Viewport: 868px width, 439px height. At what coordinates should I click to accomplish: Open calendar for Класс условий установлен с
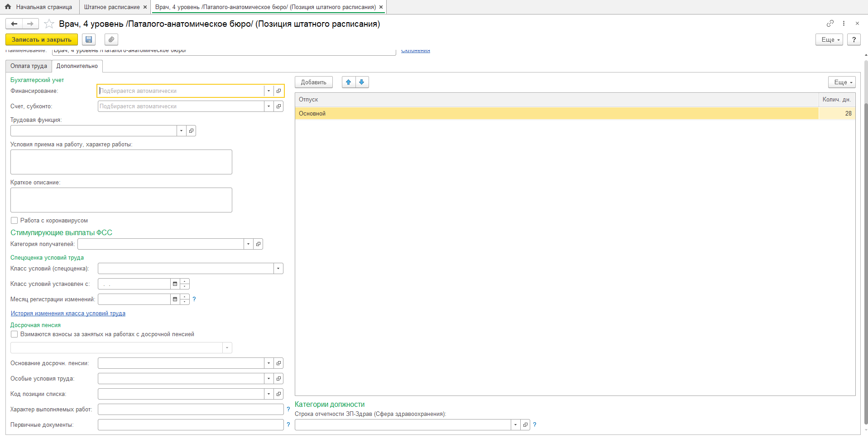[x=175, y=284]
